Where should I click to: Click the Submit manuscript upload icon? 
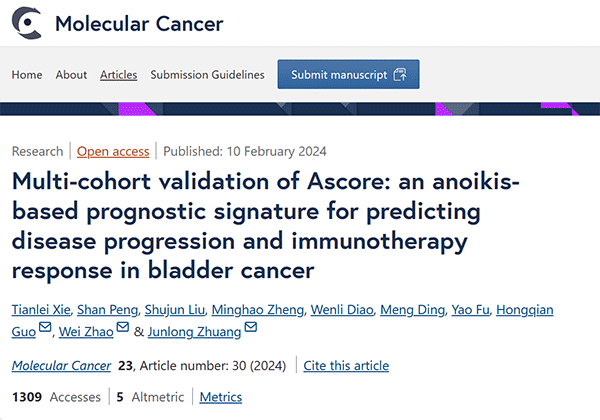[400, 75]
